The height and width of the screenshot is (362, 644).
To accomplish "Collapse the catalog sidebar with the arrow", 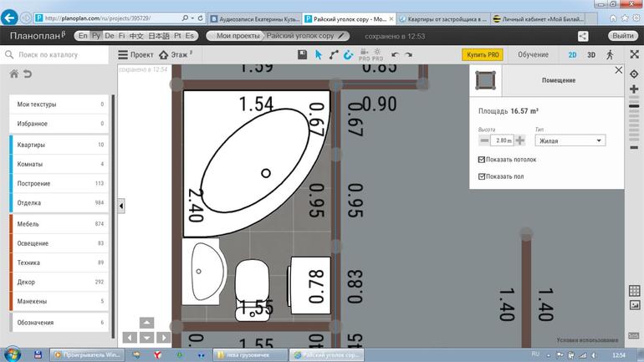I will point(120,206).
